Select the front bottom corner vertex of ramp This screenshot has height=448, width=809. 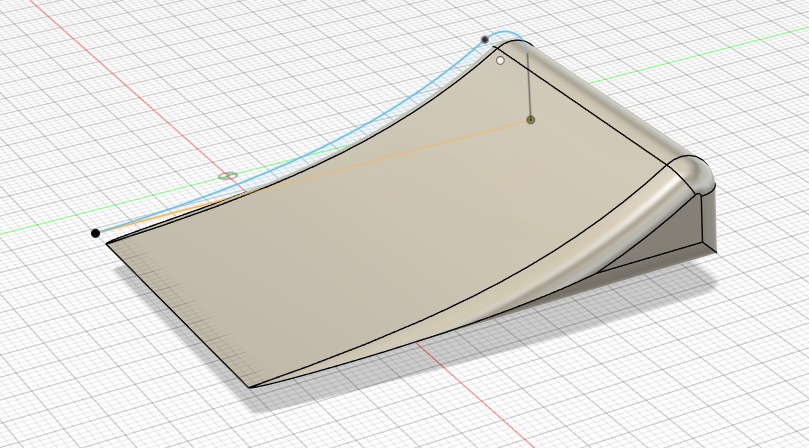[248, 386]
